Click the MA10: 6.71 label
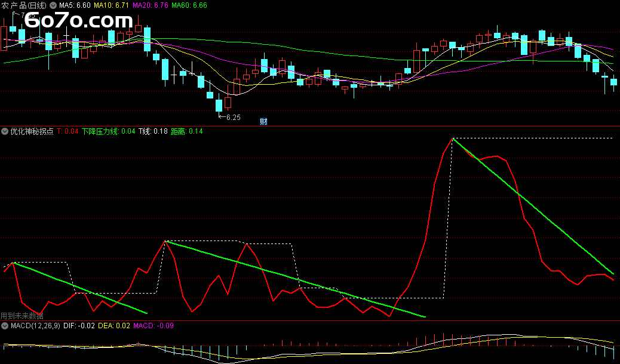Screen dimensions: 620x364 tap(111, 5)
